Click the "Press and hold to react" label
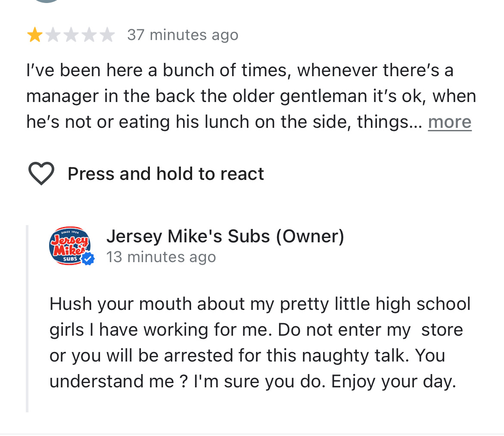This screenshot has height=436, width=504. point(165,174)
